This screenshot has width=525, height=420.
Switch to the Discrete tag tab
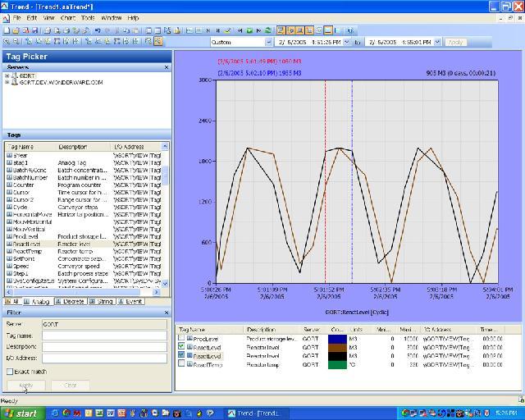point(71,301)
